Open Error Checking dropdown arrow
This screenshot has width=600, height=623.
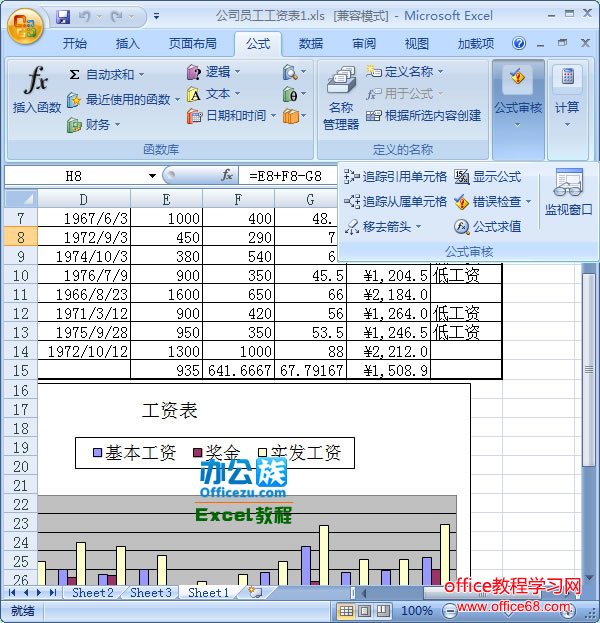(529, 202)
